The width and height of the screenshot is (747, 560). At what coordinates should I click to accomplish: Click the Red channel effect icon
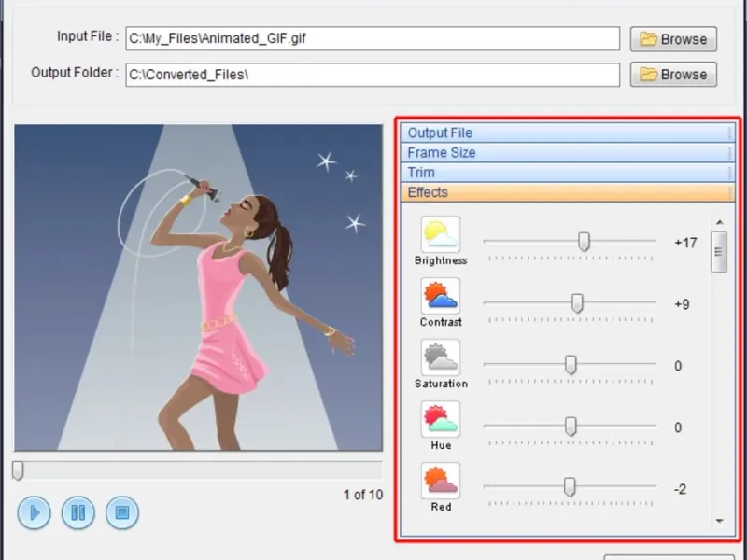coord(441,481)
